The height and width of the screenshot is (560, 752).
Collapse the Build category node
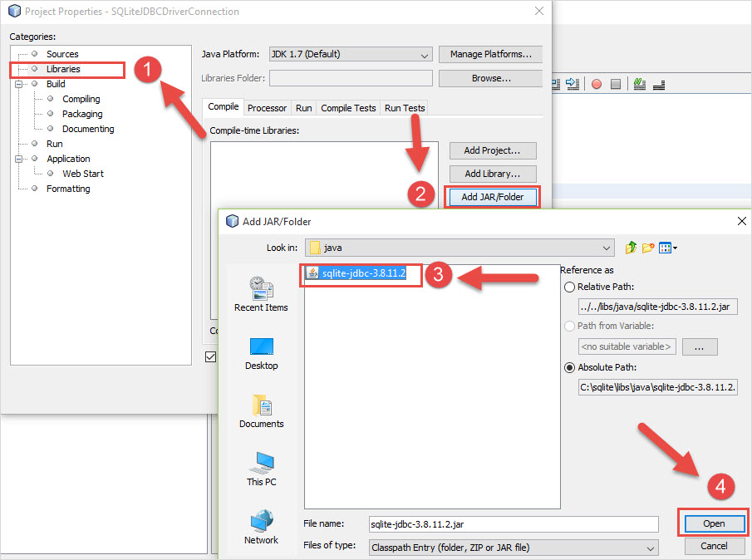[x=19, y=85]
